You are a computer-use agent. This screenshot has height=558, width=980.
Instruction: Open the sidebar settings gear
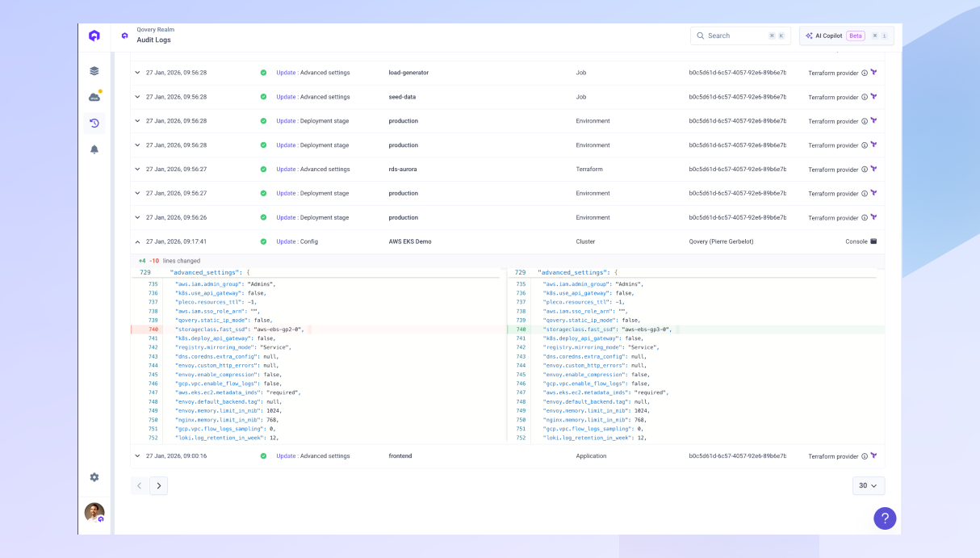(x=94, y=477)
